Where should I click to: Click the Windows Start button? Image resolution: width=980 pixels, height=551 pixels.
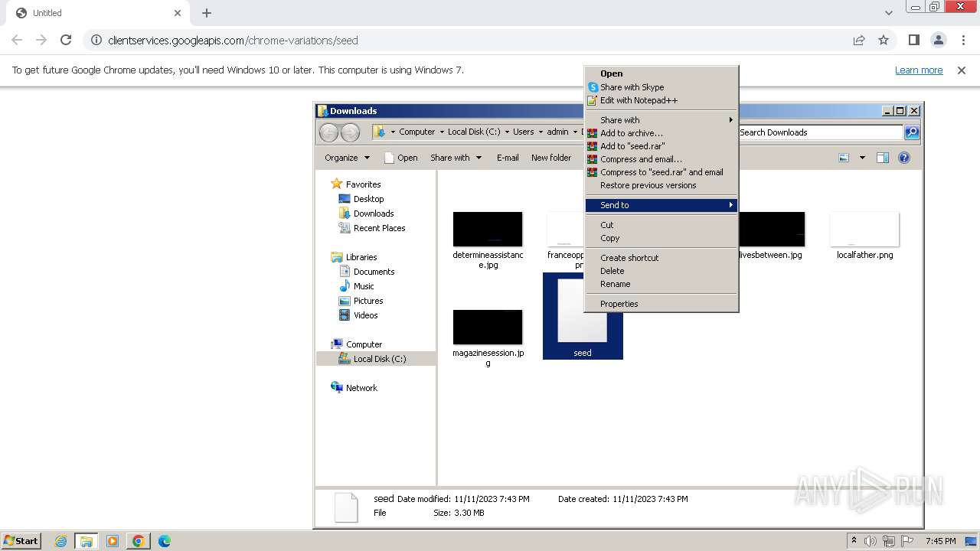(21, 541)
